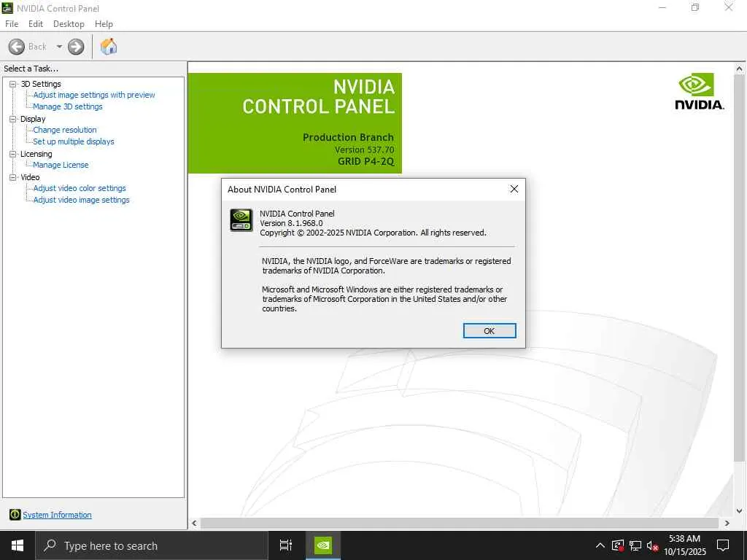
Task: Collapse the Display tree node
Action: point(13,119)
